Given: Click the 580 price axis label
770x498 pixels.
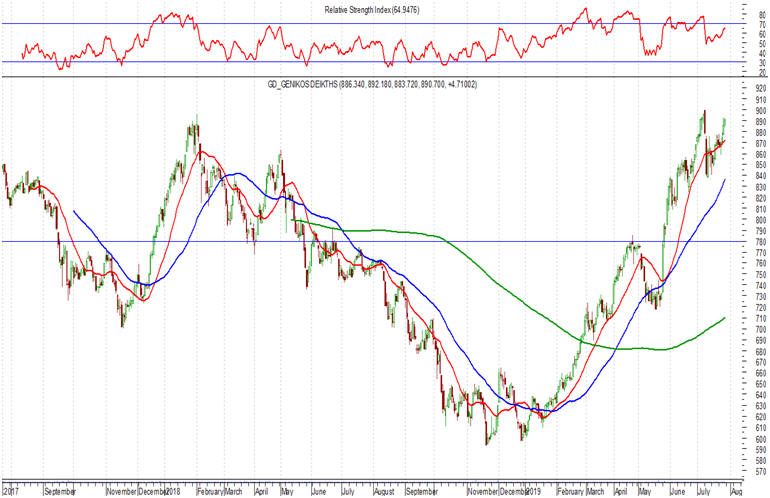Looking at the screenshot, I should coord(761,461).
